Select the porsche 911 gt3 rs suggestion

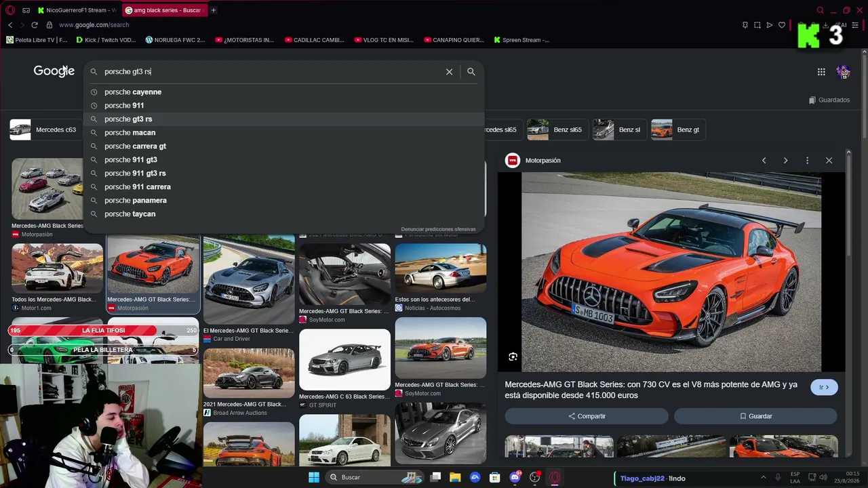coord(283,174)
